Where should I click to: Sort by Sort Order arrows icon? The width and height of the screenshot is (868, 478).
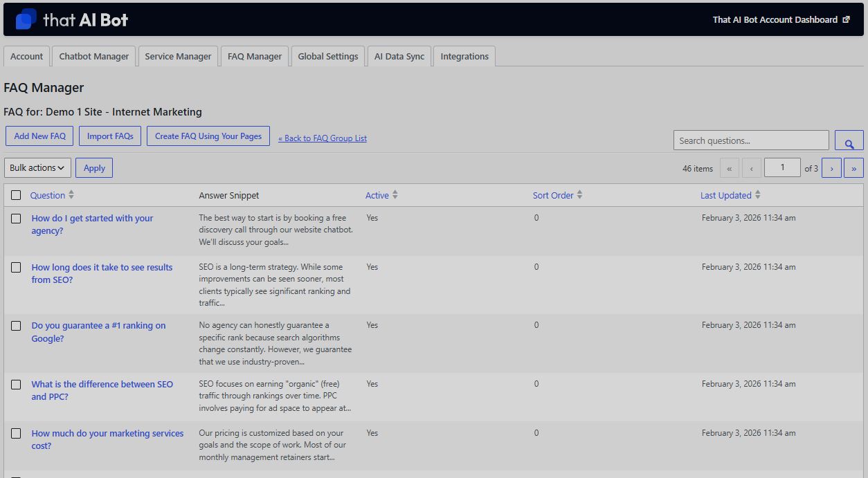pos(579,195)
